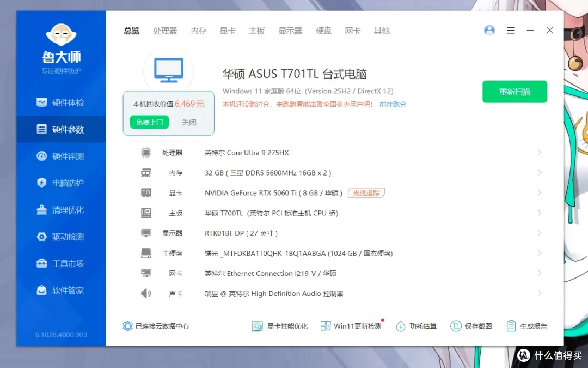Image resolution: width=588 pixels, height=368 pixels.
Task: Click 生成报告 icon
Action: click(511, 326)
